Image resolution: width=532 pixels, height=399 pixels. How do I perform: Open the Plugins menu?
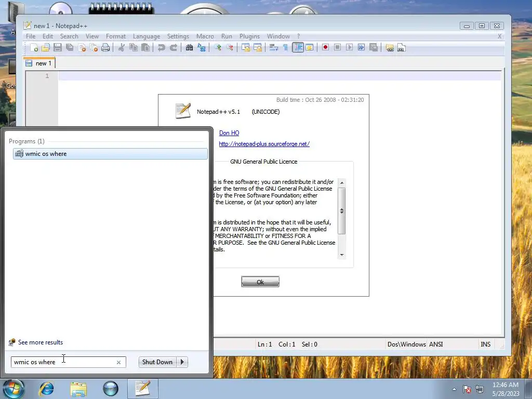pos(249,36)
